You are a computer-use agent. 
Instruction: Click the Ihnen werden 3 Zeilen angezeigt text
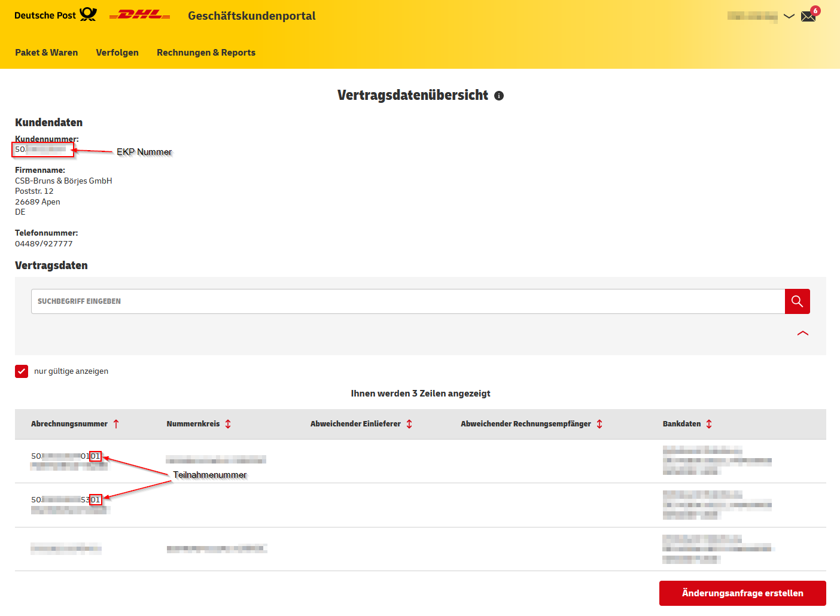(421, 394)
